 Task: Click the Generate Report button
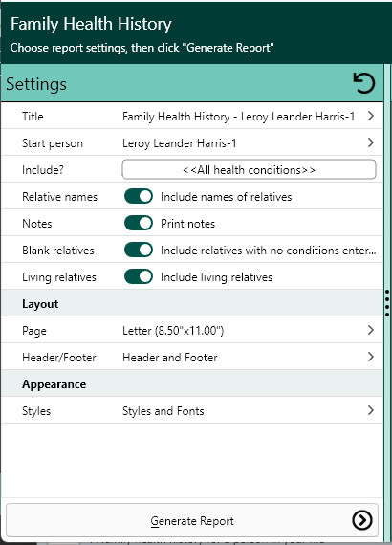coord(192,520)
